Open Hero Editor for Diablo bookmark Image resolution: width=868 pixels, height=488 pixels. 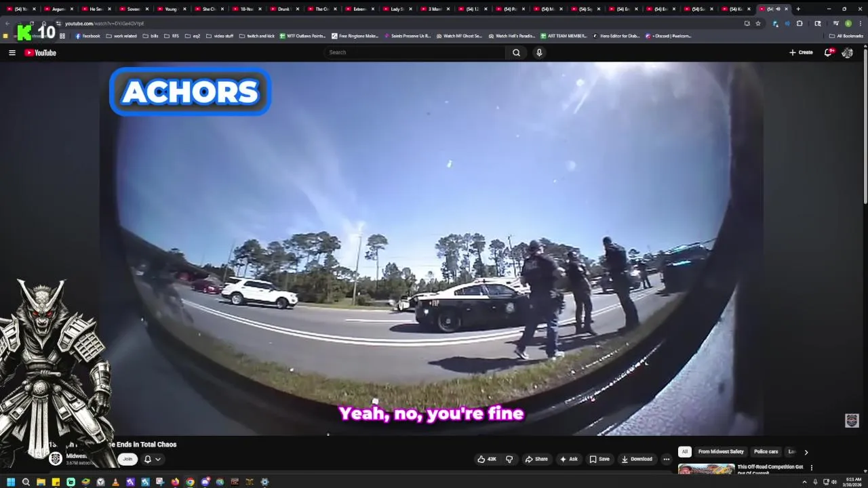616,36
